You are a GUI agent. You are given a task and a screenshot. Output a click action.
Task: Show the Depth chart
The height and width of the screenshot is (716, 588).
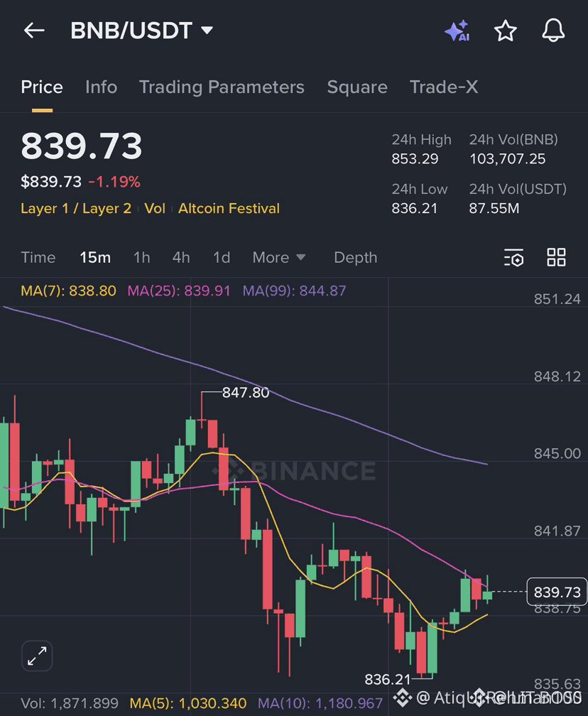(356, 258)
